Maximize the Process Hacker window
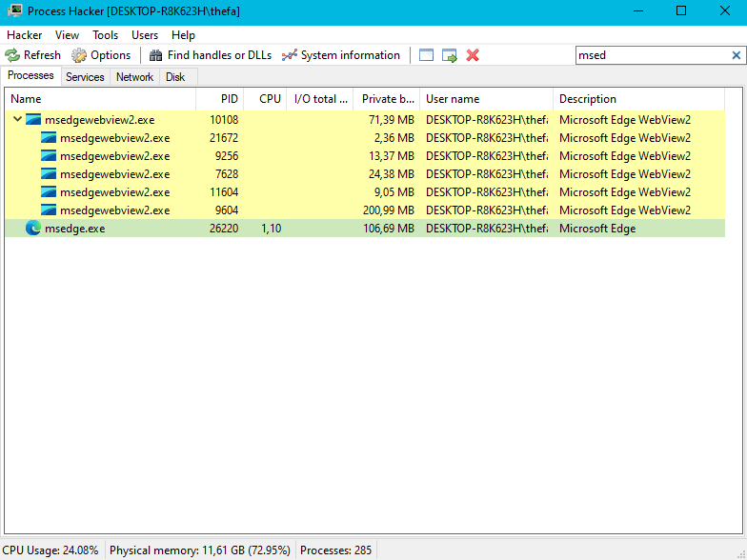 [681, 10]
